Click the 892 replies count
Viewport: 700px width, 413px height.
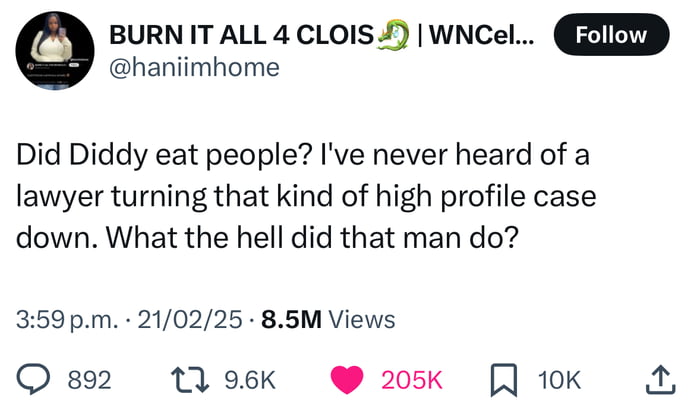click(x=88, y=379)
